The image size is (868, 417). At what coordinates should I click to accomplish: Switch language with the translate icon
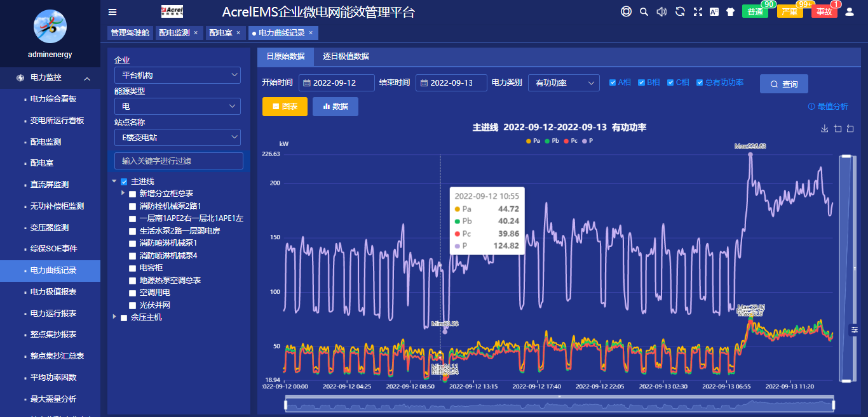pyautogui.click(x=714, y=11)
